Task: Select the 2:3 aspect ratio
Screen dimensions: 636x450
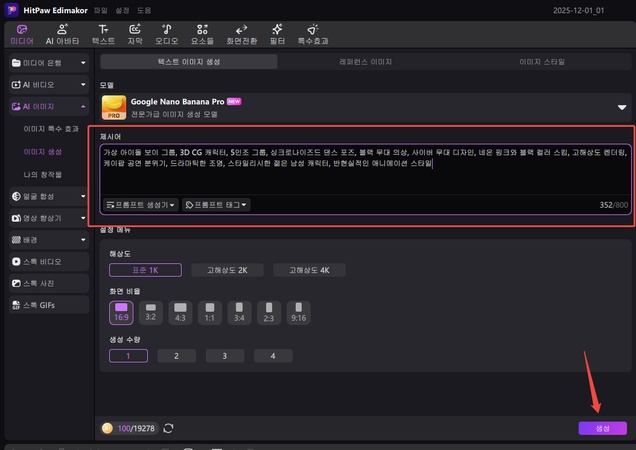Action: (269, 312)
